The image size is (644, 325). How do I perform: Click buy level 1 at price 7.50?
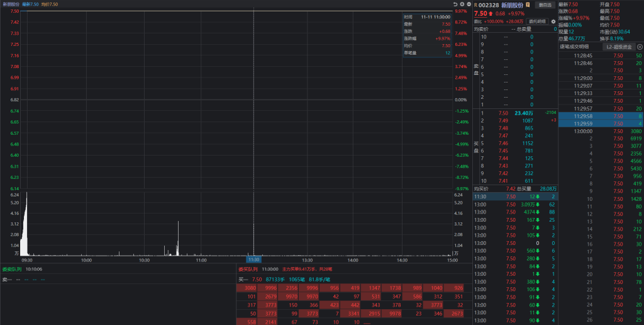coord(503,113)
